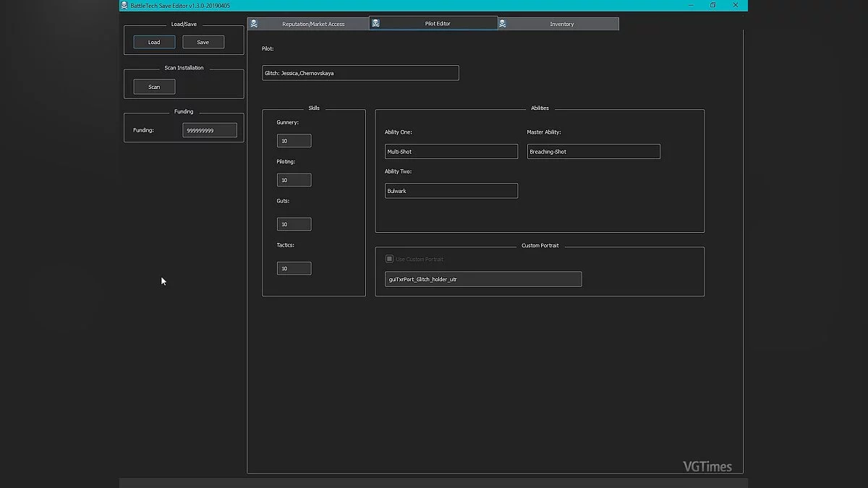Screen dimensions: 868x488
Task: Close the BattleTech Save Editor window
Action: [x=736, y=5]
